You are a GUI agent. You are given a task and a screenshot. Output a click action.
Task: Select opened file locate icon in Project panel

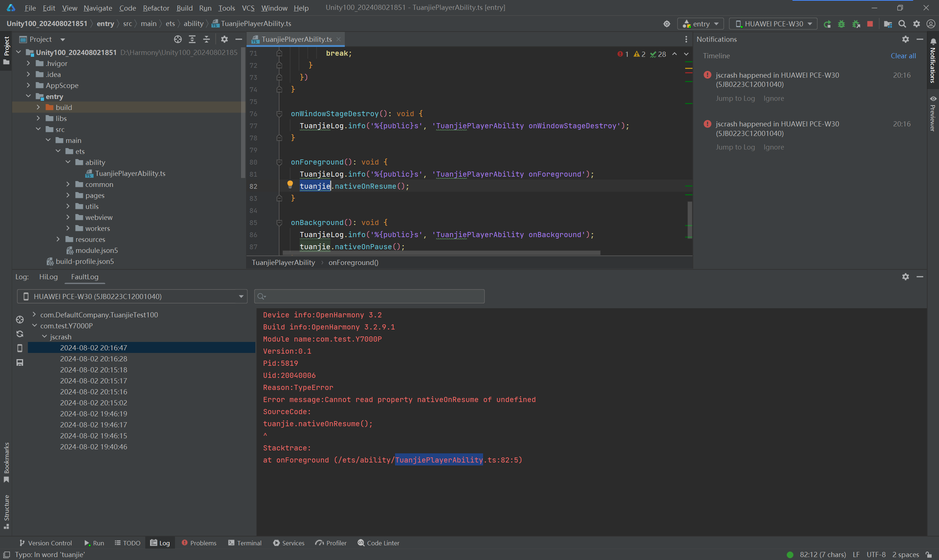coord(178,39)
